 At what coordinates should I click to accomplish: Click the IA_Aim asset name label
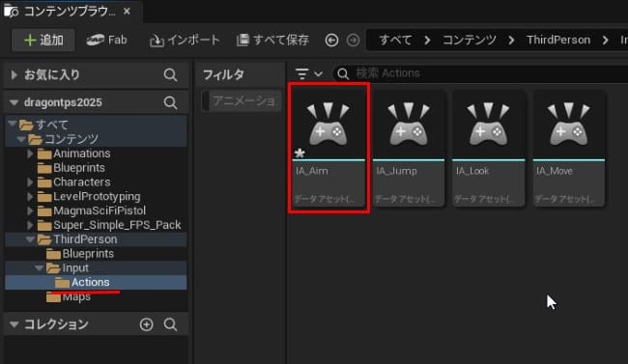pyautogui.click(x=312, y=171)
